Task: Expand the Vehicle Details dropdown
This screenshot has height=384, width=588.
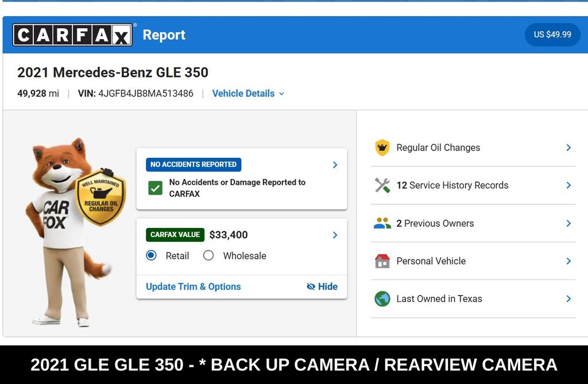Action: pos(248,94)
